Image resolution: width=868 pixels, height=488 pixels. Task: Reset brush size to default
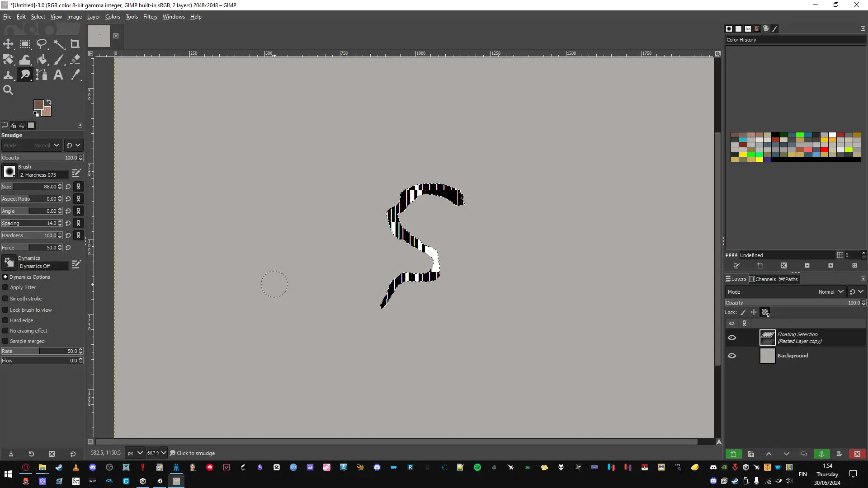coord(68,187)
